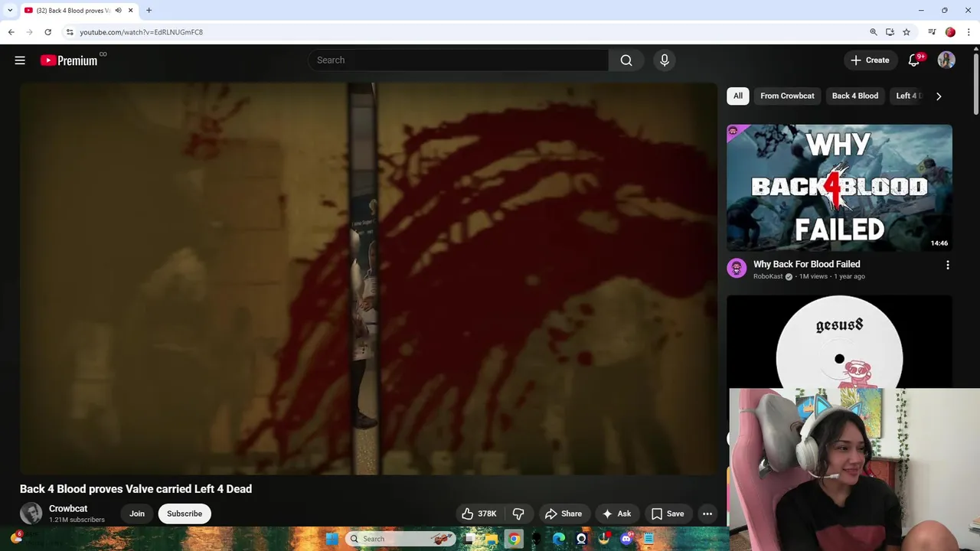Open Chrome media controls icon
The width and height of the screenshot is (980, 551).
click(932, 32)
